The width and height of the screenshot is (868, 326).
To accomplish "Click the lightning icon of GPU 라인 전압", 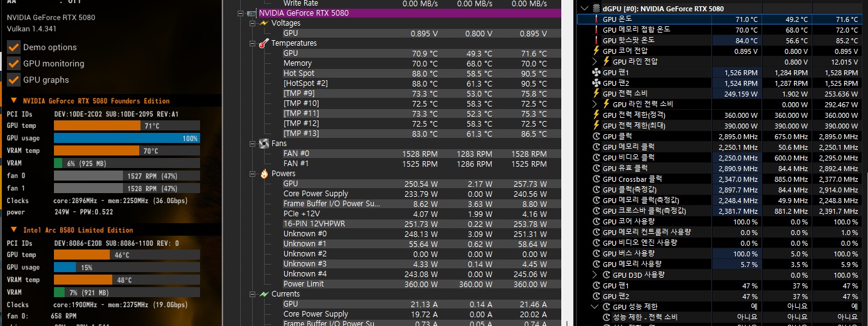I will (x=606, y=61).
